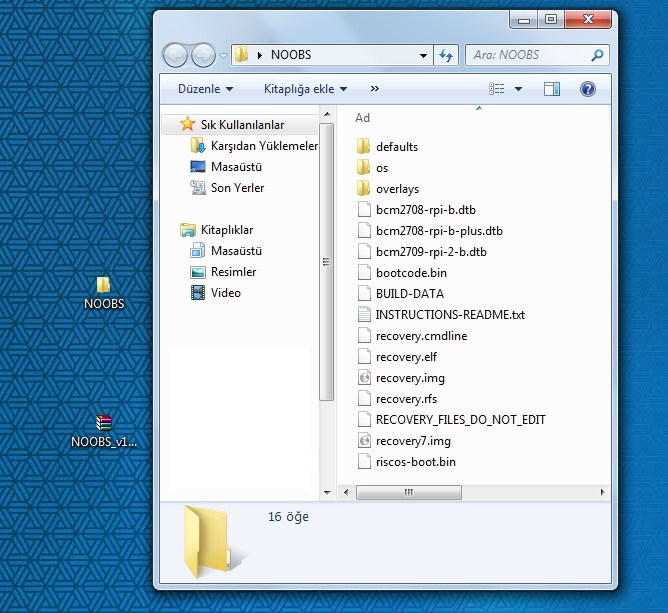
Task: Select Sık Kullanılanlar in the navigation pane
Action: point(241,125)
